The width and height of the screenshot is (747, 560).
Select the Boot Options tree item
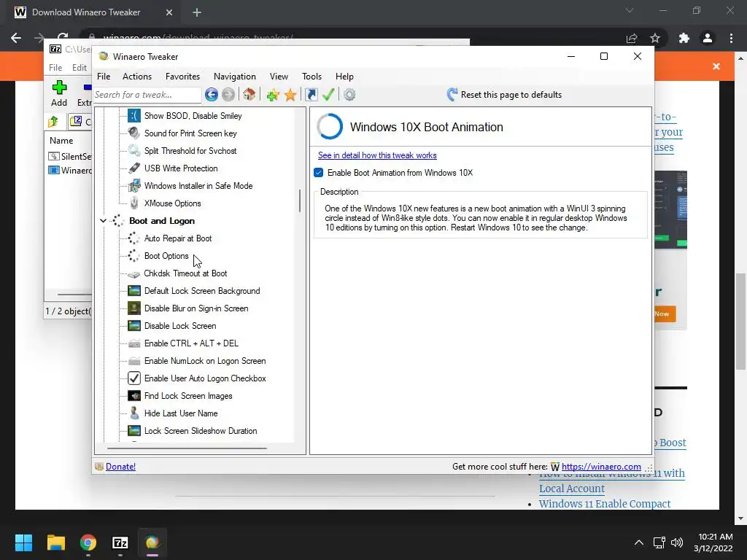pyautogui.click(x=166, y=256)
